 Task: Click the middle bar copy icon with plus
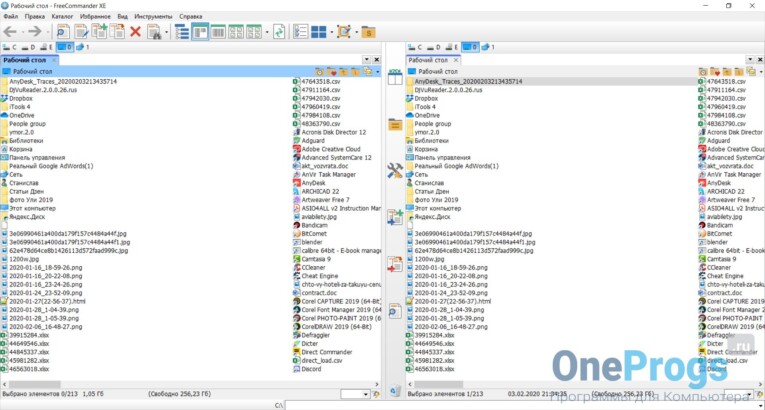tap(395, 217)
